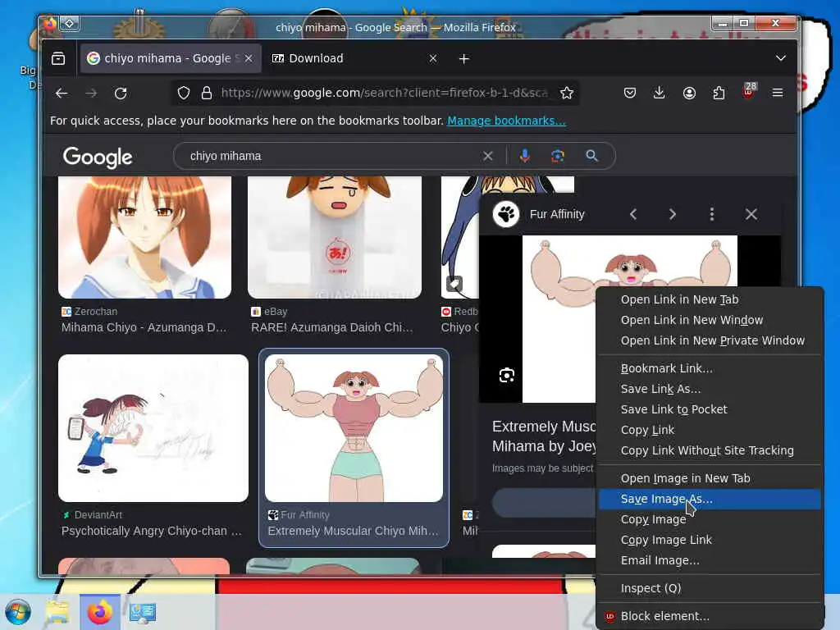Click the Lens search icon on the preview image
The height and width of the screenshot is (630, 840).
click(506, 375)
